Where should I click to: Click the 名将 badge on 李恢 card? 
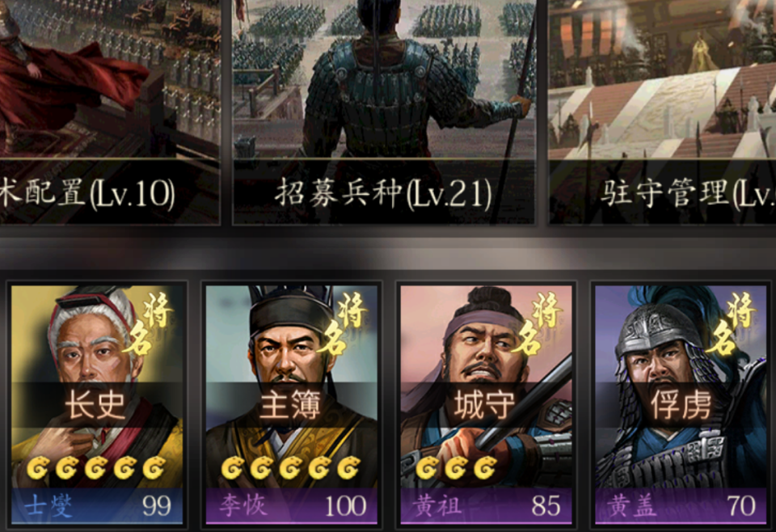(x=343, y=323)
